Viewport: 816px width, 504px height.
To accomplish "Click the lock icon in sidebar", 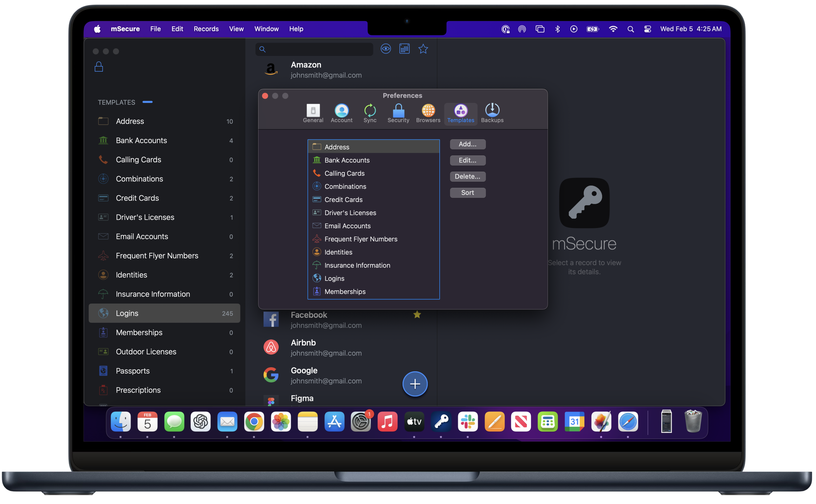I will pos(99,67).
